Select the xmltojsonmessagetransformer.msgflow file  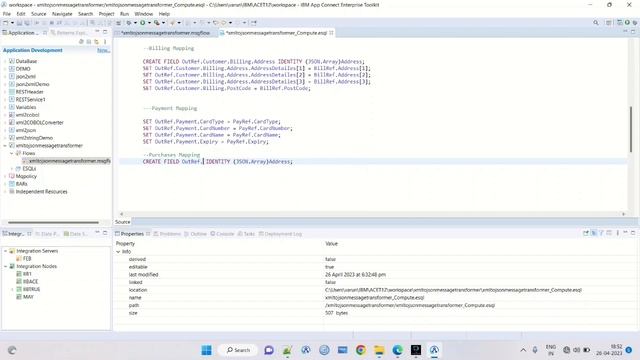[69, 161]
